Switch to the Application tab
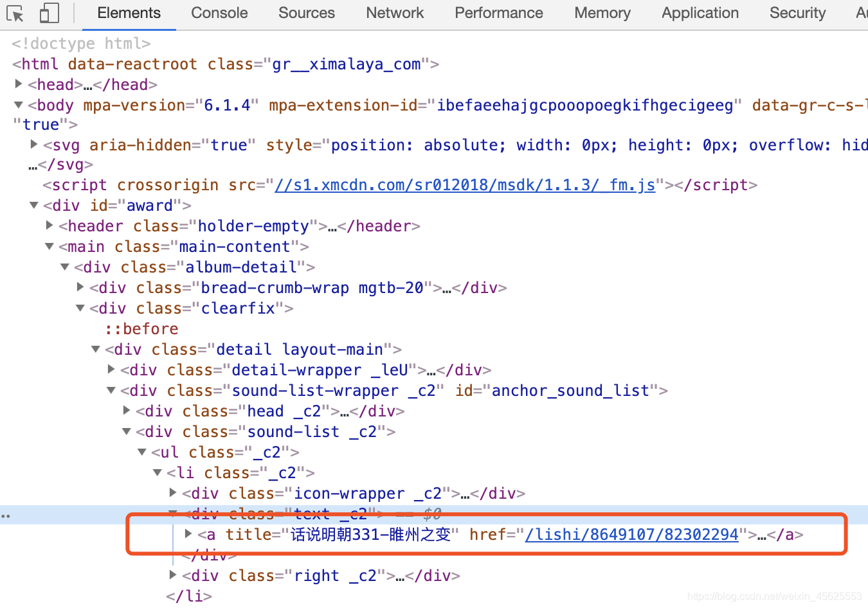This screenshot has height=608, width=868. [x=700, y=13]
